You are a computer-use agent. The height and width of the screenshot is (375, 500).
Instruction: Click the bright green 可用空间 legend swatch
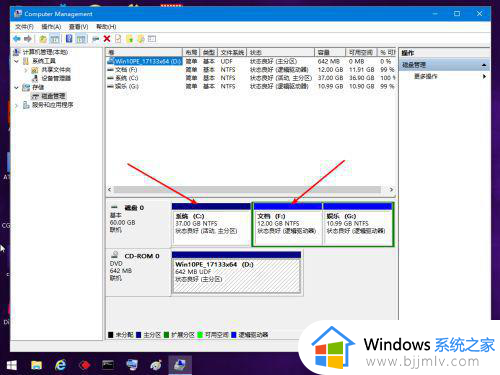pyautogui.click(x=200, y=335)
